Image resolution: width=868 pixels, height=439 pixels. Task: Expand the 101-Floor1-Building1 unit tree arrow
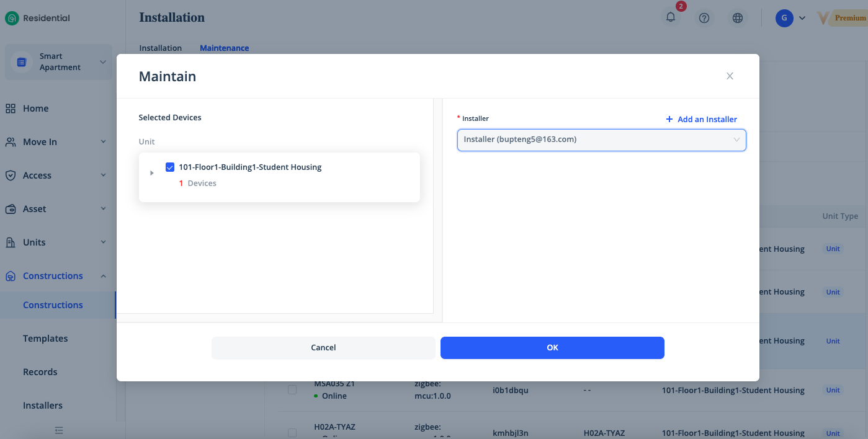point(152,173)
